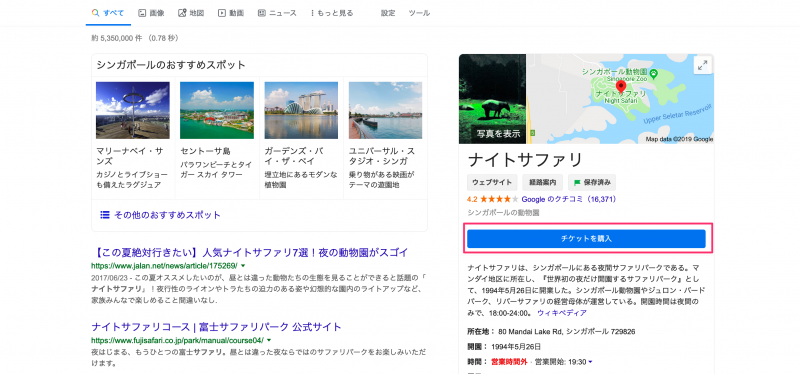Open the Google のクチコミ reviews link
Image resolution: width=800 pixels, height=374 pixels.
click(569, 200)
